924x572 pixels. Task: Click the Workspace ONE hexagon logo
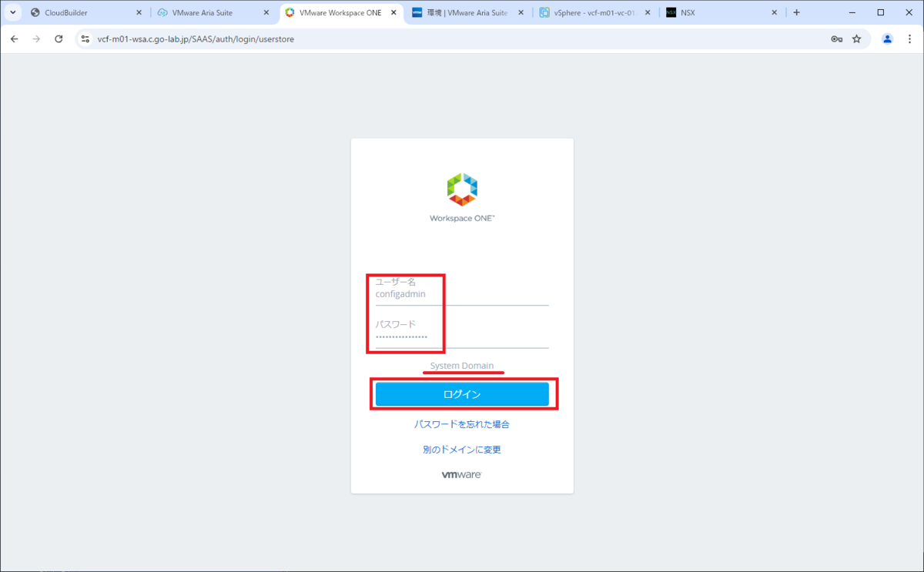462,189
